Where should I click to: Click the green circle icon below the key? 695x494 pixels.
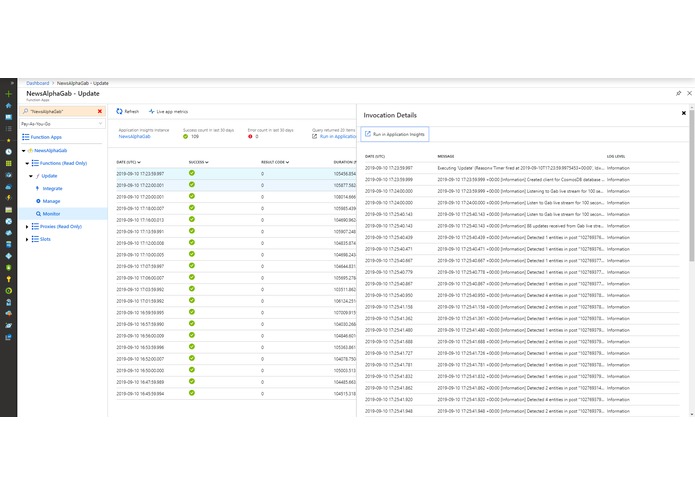coord(8,291)
